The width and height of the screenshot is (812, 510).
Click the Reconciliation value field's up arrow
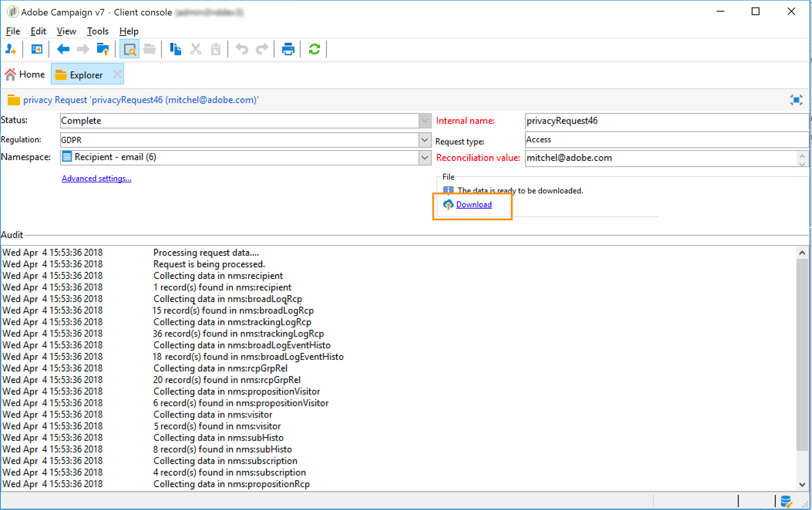click(x=802, y=155)
